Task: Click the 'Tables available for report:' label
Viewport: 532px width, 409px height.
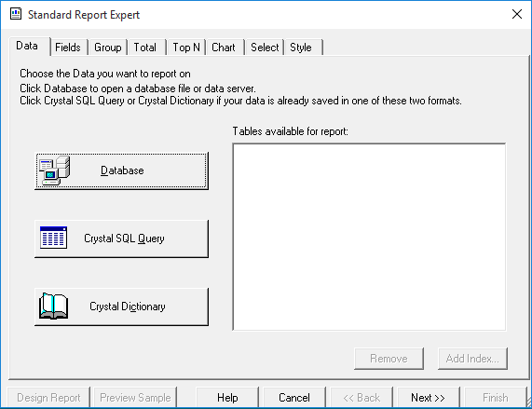Action: [290, 131]
